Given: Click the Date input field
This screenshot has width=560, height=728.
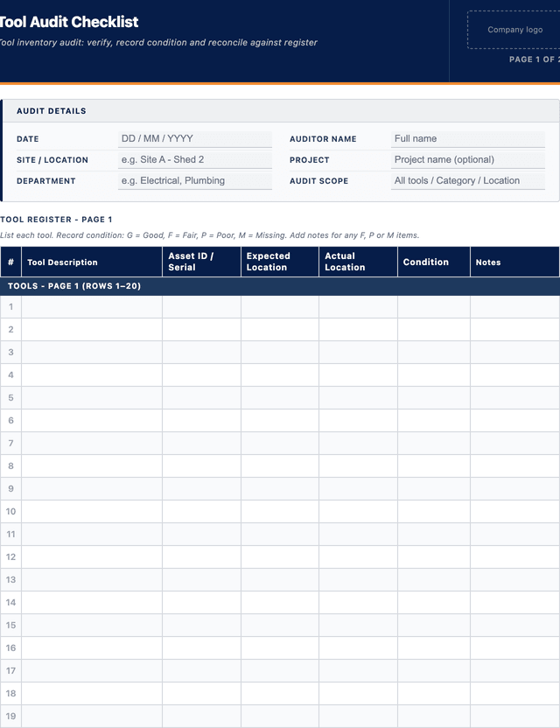Looking at the screenshot, I should [x=195, y=139].
